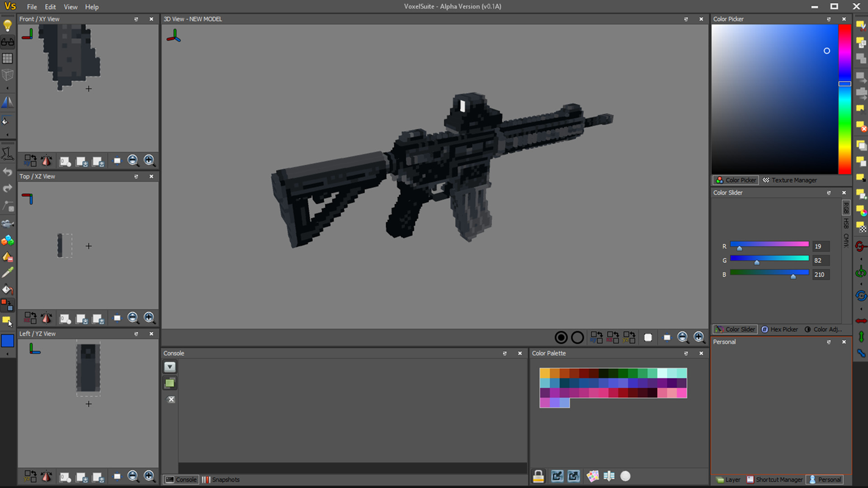Select the eyedropper color pick tool

click(8, 272)
